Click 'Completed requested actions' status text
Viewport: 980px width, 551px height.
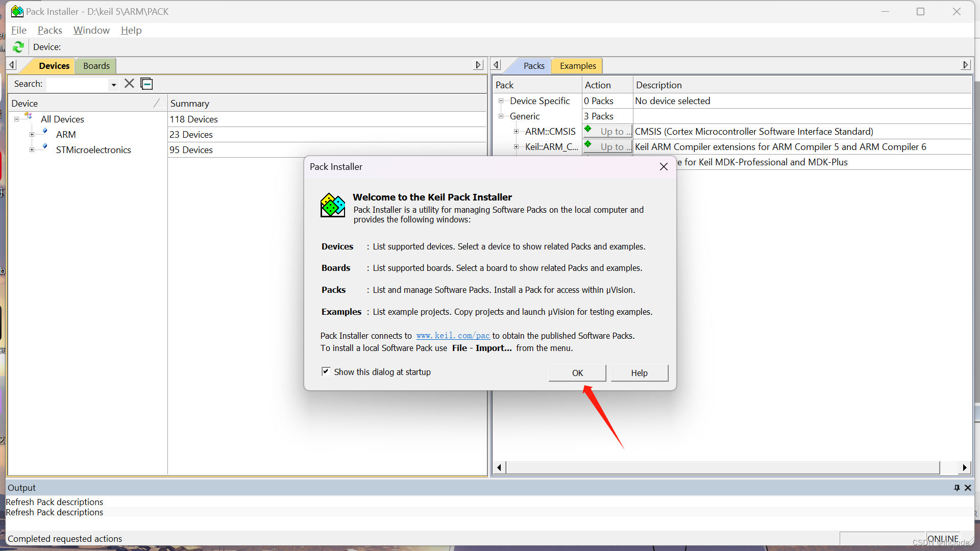tap(65, 539)
